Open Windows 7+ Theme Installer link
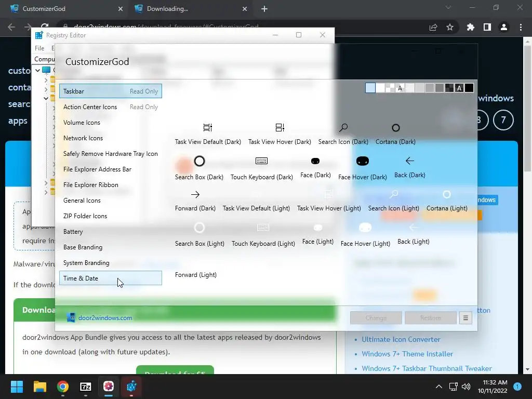Screen dimensions: 532x399 coord(407,354)
